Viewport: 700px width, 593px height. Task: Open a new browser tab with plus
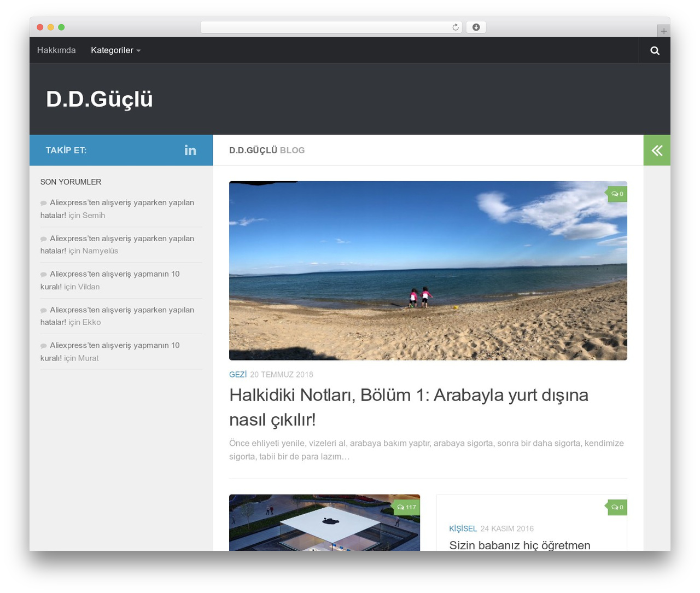[x=663, y=31]
